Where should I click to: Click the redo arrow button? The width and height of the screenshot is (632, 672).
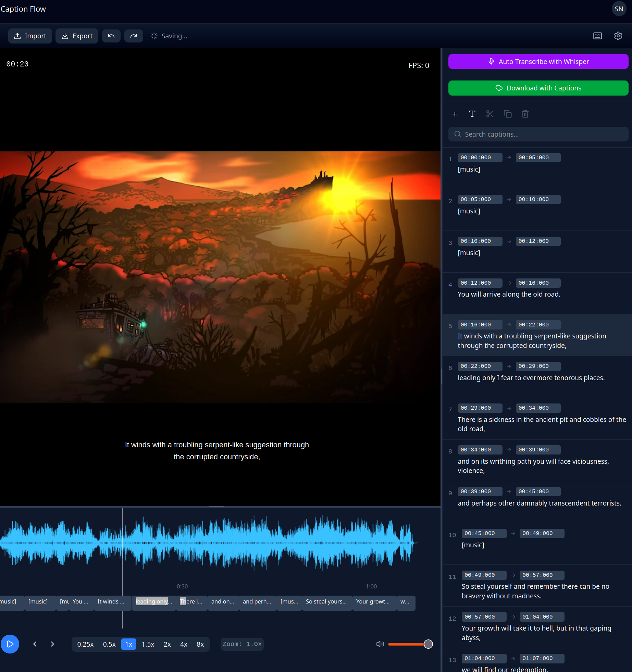pyautogui.click(x=134, y=36)
